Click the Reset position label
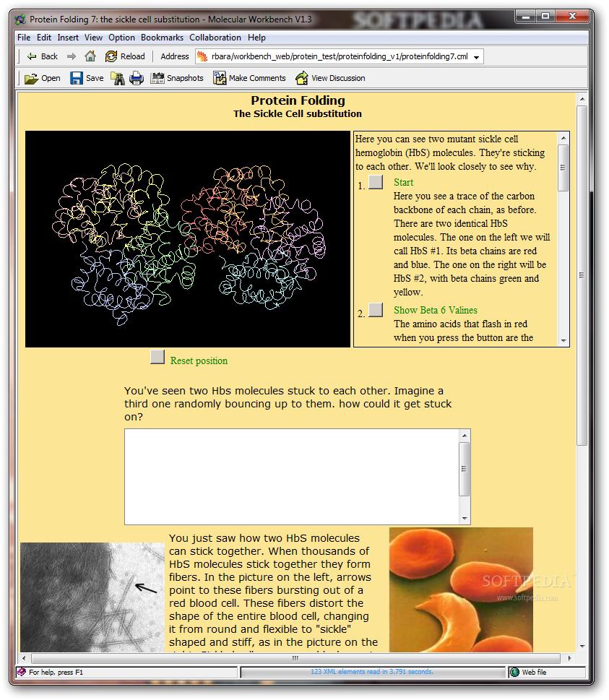609x700 pixels. coord(199,360)
